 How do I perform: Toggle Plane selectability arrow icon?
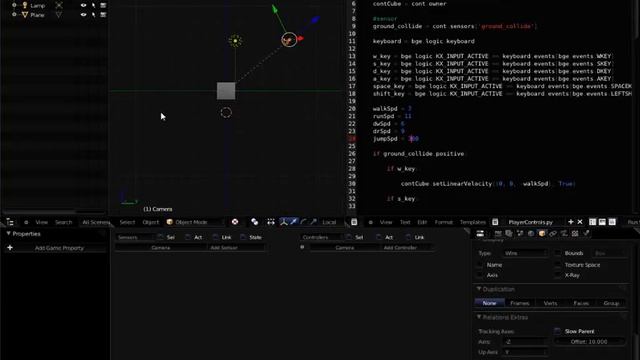point(93,15)
